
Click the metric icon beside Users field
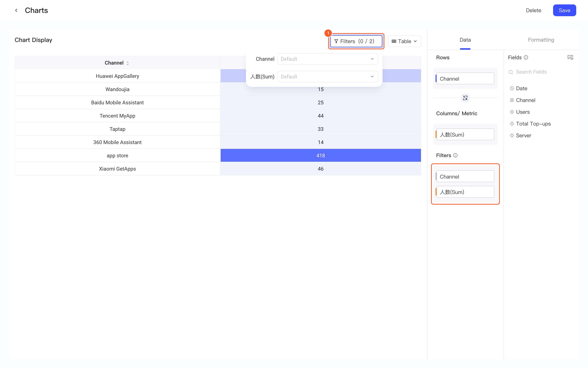click(512, 112)
